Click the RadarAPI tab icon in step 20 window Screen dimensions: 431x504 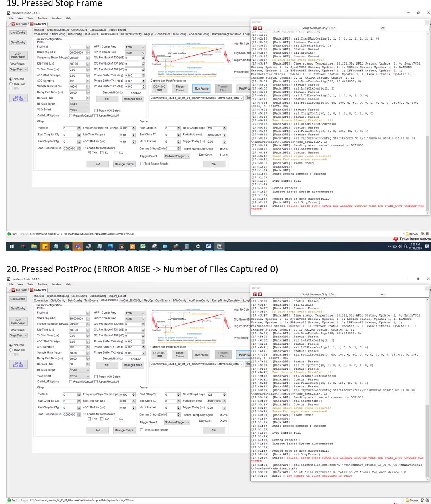32,290
